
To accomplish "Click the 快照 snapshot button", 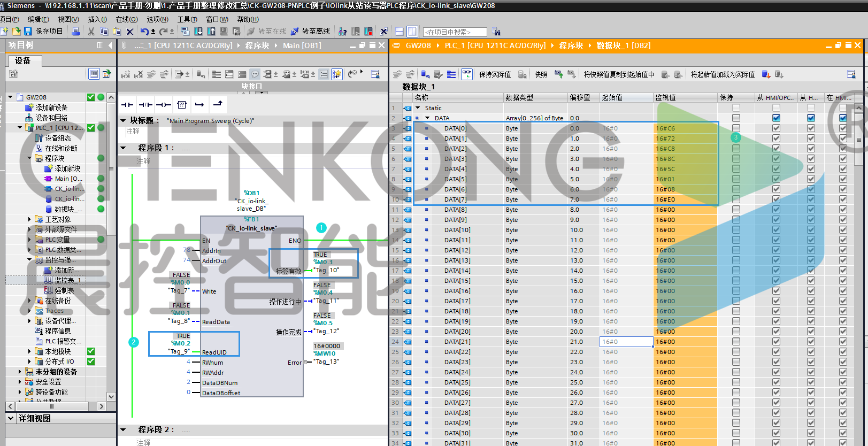I will (x=541, y=74).
